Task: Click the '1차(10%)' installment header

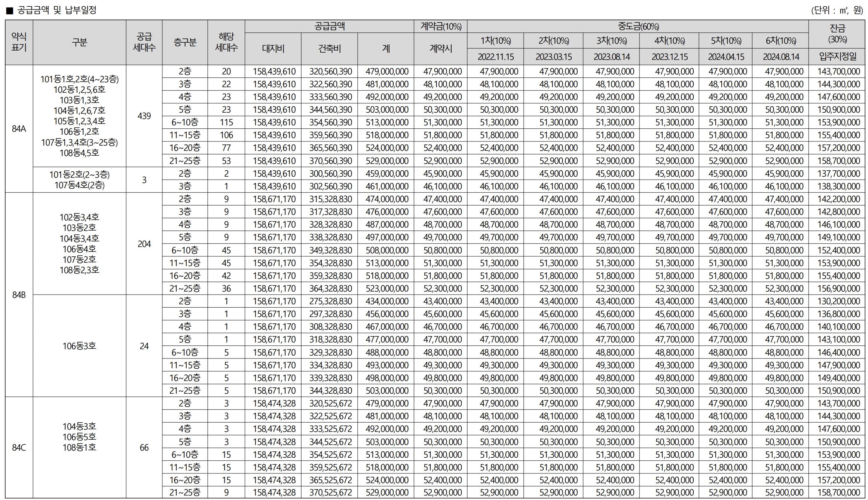Action: click(x=496, y=41)
